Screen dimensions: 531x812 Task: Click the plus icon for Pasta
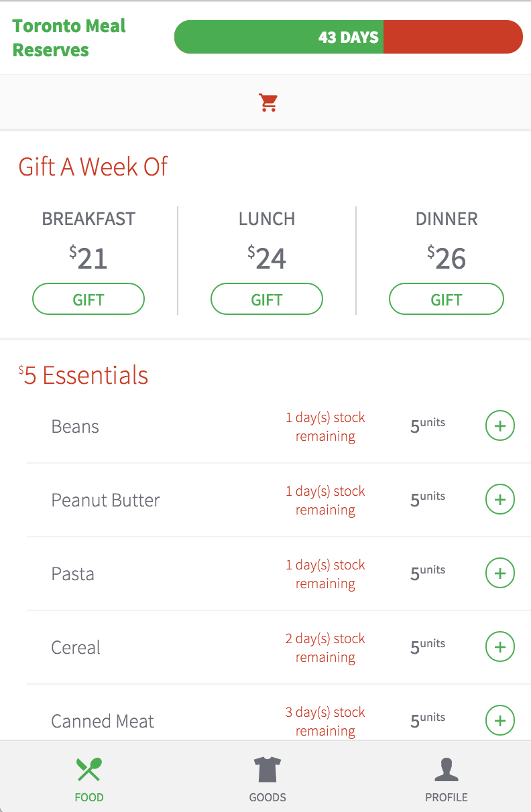click(499, 573)
